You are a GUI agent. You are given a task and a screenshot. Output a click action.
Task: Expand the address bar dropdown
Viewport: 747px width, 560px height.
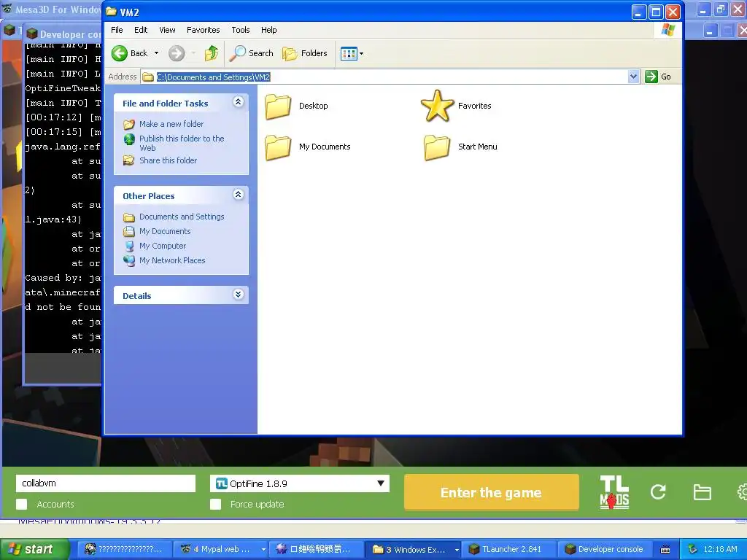pyautogui.click(x=633, y=77)
